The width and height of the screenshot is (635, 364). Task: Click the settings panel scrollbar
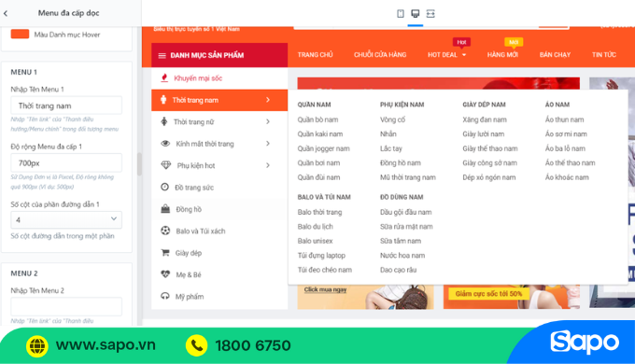(x=139, y=164)
